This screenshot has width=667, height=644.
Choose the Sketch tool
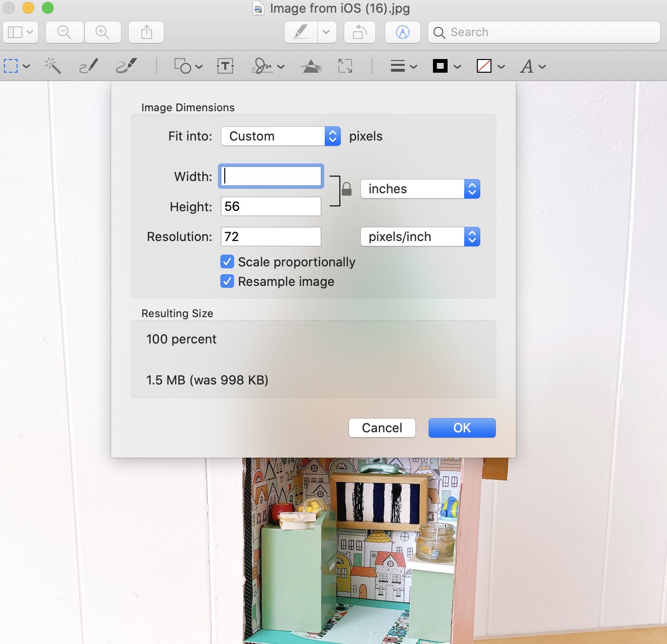click(88, 66)
